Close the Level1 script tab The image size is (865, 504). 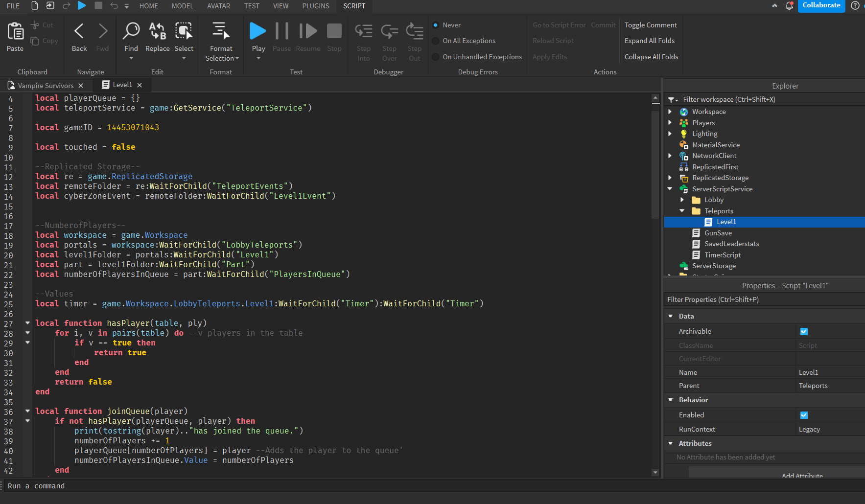point(140,85)
